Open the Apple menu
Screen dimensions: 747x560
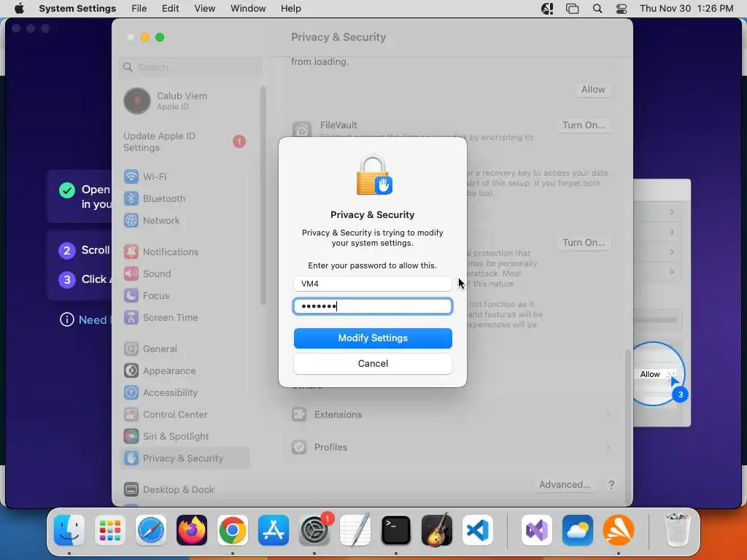(19, 9)
